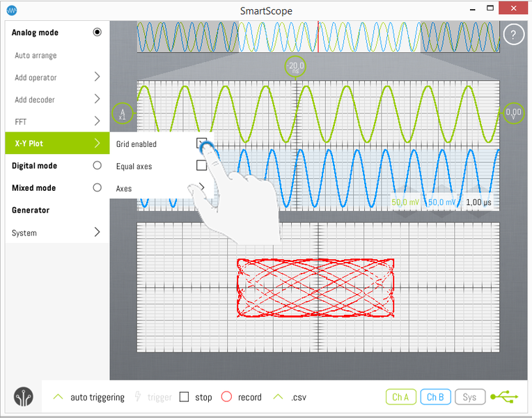Toggle the stop checkbox

185,397
